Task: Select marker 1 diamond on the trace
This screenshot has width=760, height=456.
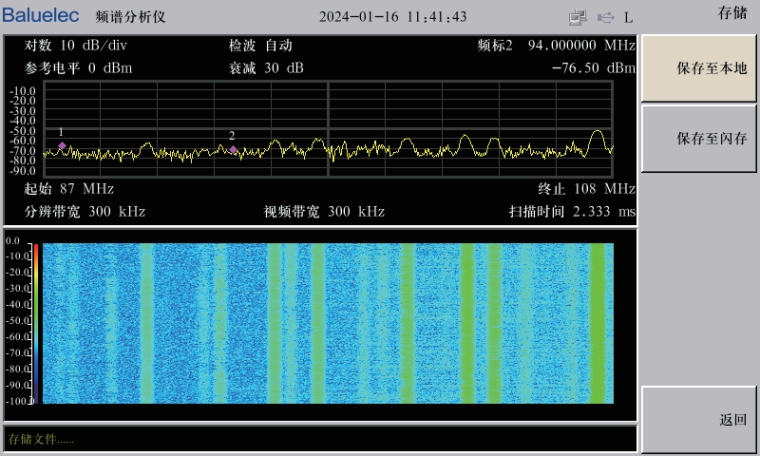Action: [62, 146]
